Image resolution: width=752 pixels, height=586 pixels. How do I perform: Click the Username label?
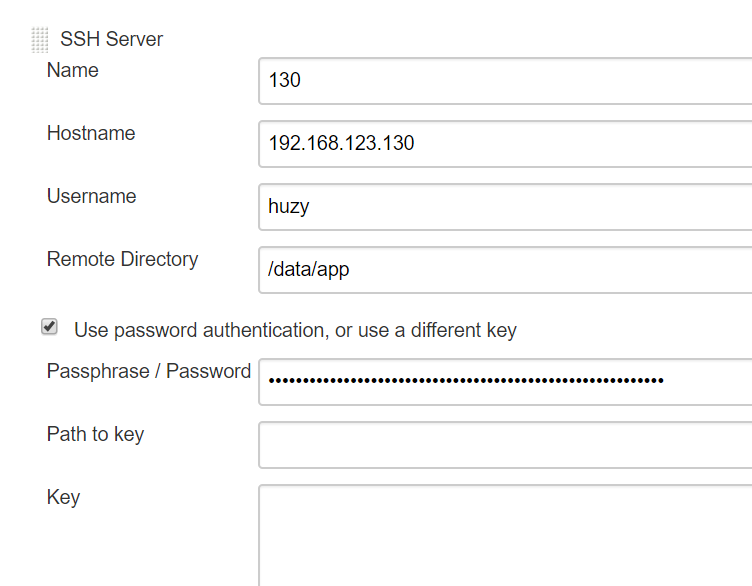pyautogui.click(x=92, y=196)
